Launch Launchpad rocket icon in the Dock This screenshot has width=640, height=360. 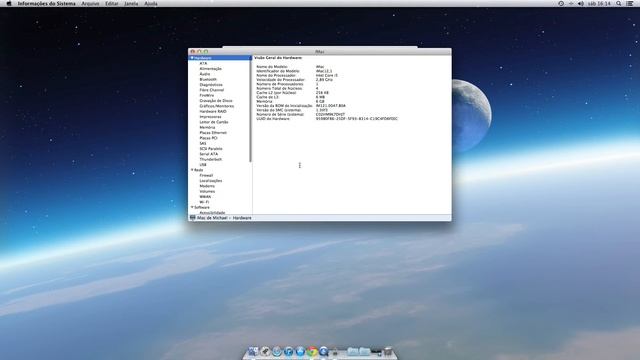(x=265, y=351)
